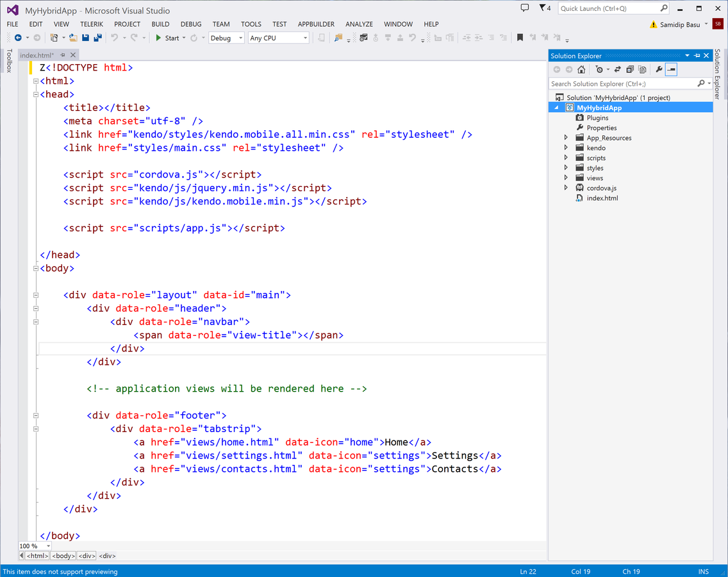Click the <body> breadcrumb at editor bottom

point(63,556)
